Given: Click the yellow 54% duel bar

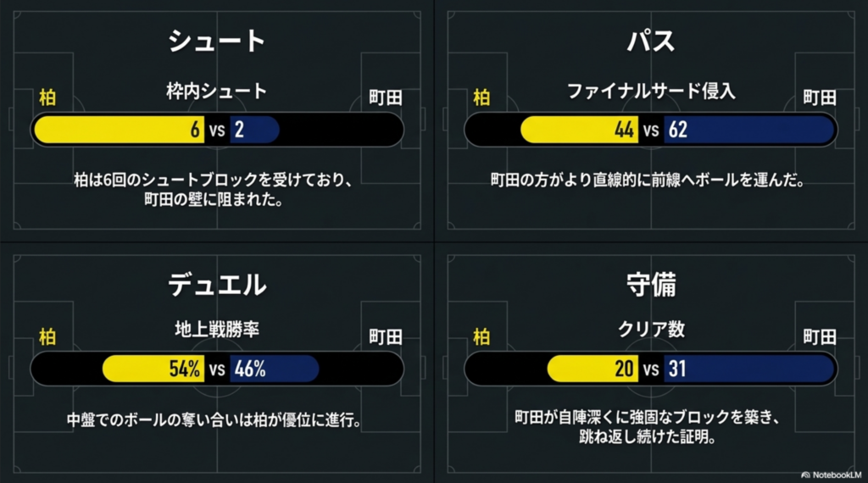Looking at the screenshot, I should [153, 369].
